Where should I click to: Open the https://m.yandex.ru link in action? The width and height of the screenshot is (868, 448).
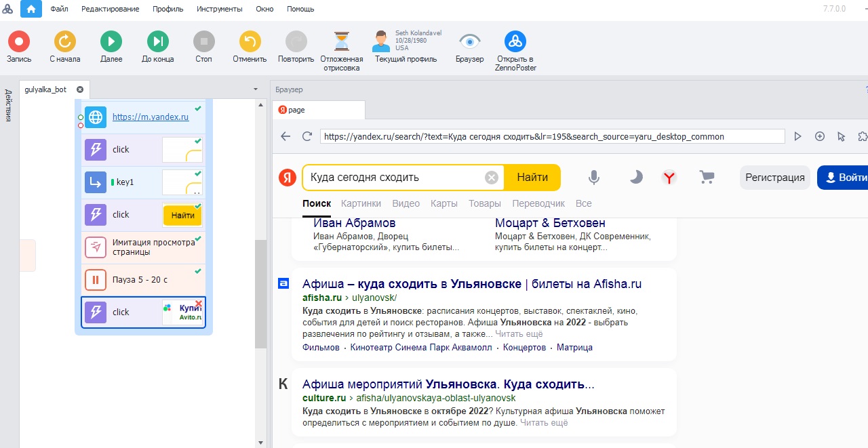pyautogui.click(x=151, y=117)
